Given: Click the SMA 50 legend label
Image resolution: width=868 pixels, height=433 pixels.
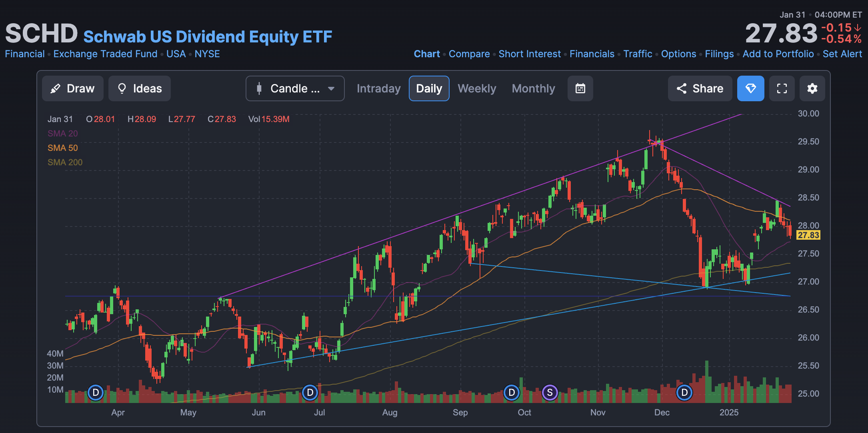Looking at the screenshot, I should (x=63, y=148).
